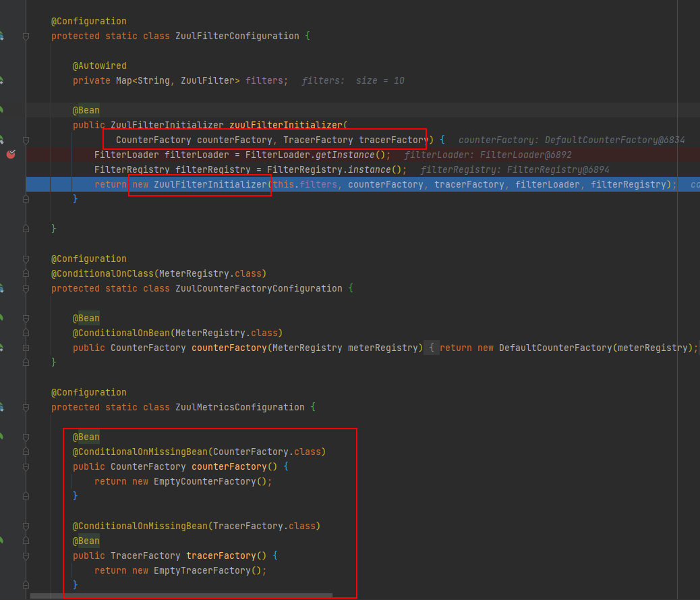
Task: Click 'FilterLoader@6892' debug inline value
Action: [x=525, y=155]
